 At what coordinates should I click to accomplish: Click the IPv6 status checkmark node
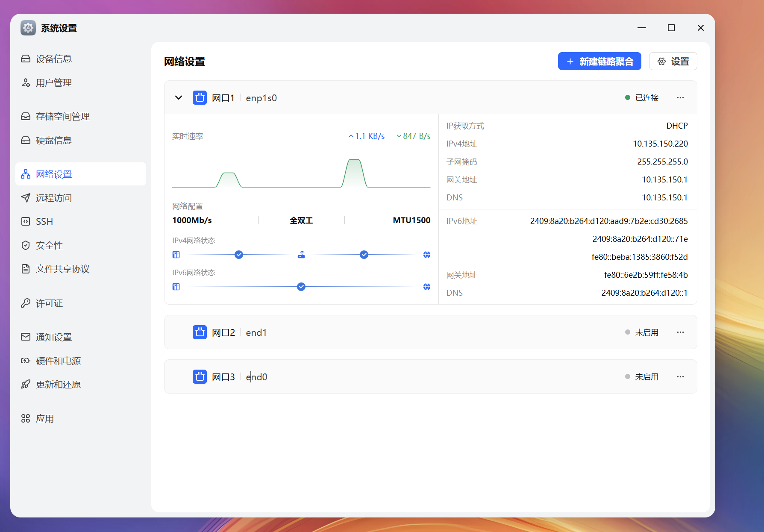[x=301, y=287]
